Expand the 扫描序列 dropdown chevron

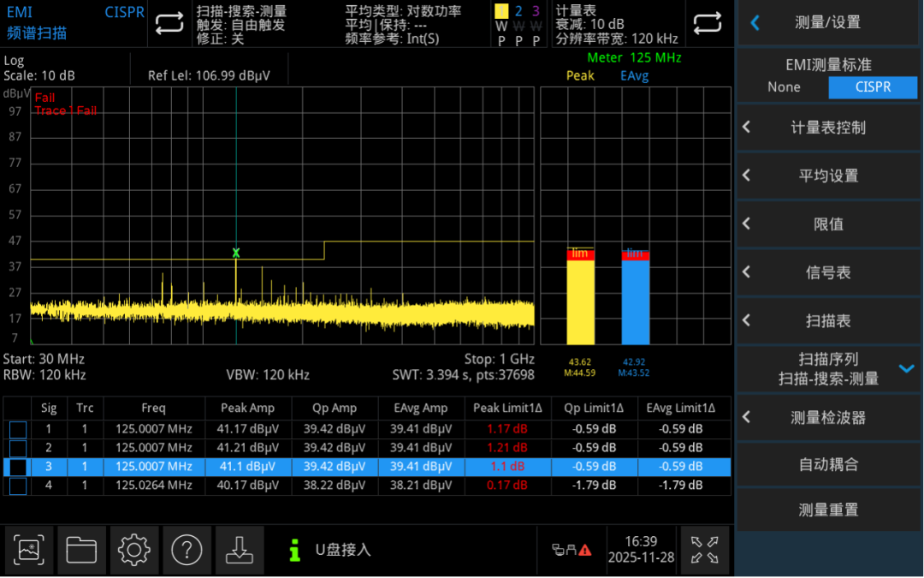click(x=906, y=368)
